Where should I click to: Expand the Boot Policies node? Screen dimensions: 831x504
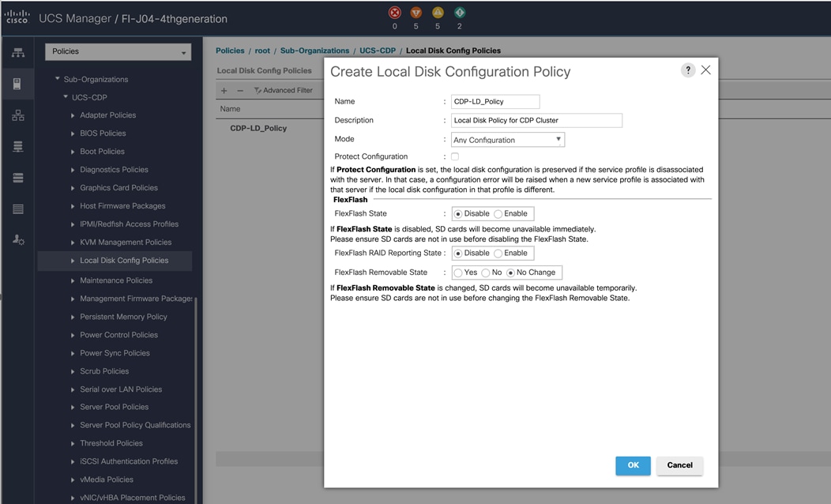point(73,152)
